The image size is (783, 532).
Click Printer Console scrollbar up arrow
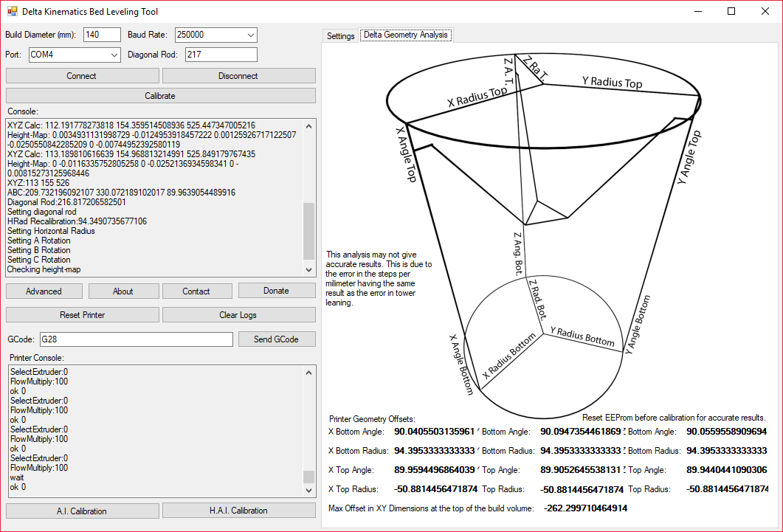[x=308, y=373]
